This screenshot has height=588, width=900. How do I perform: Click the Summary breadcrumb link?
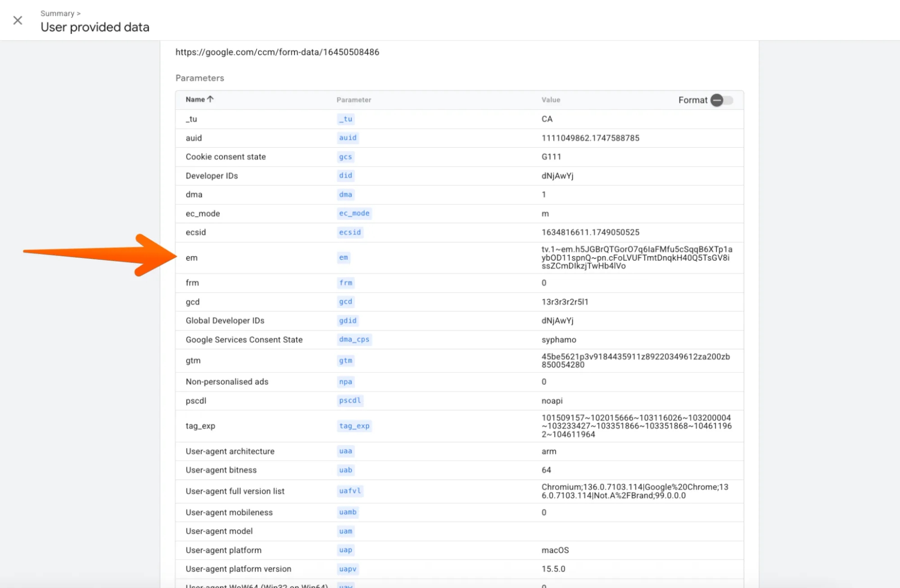point(57,14)
